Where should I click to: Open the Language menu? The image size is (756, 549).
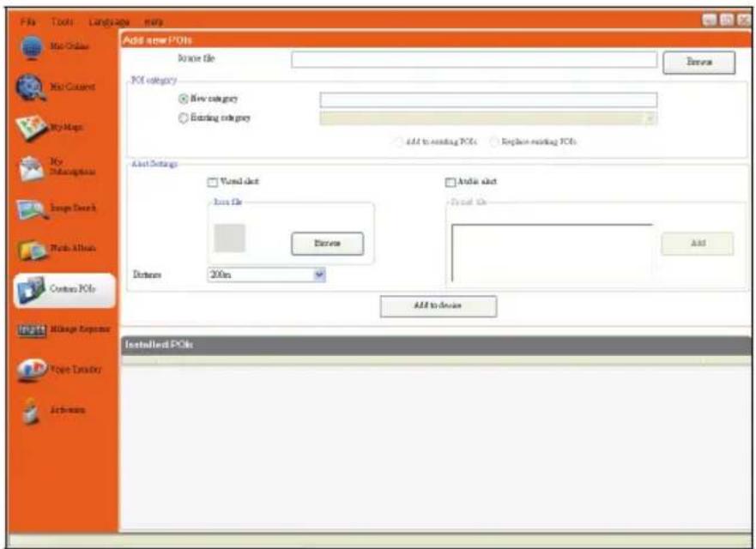109,22
